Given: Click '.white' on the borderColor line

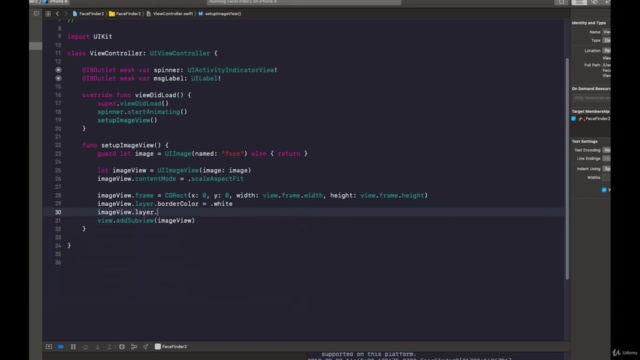Looking at the screenshot, I should tap(221, 204).
